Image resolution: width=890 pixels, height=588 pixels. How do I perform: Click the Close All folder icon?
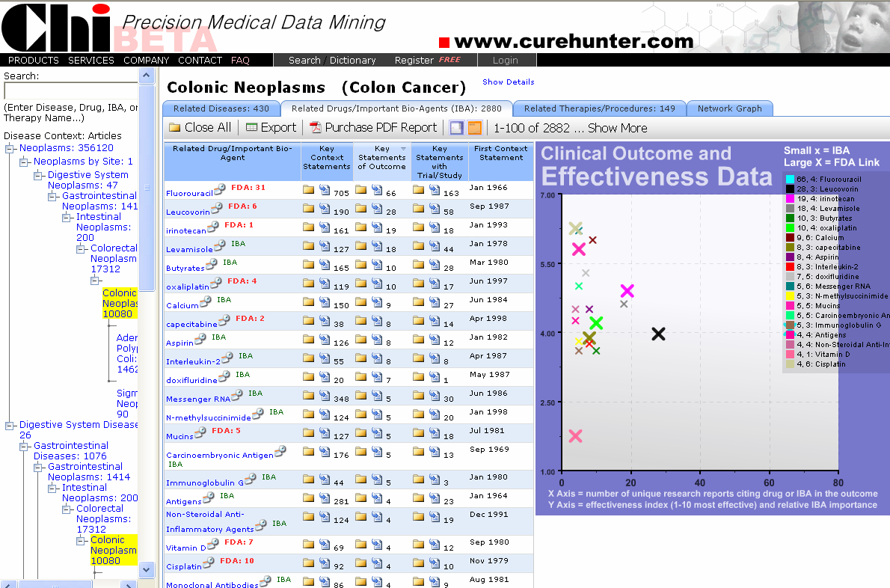pyautogui.click(x=175, y=128)
